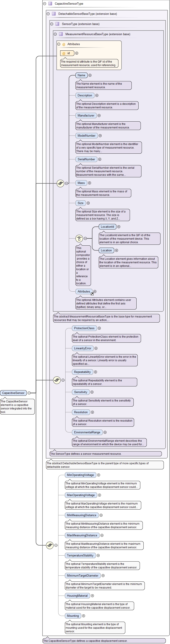Click the sequence compositor icon beside MaxMeasuringDistance

(50, 545)
